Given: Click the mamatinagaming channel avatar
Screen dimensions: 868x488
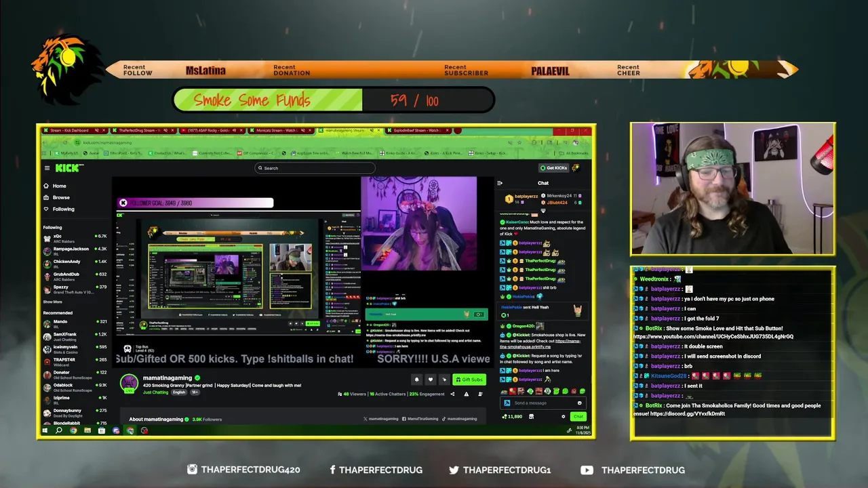Looking at the screenshot, I should click(129, 383).
